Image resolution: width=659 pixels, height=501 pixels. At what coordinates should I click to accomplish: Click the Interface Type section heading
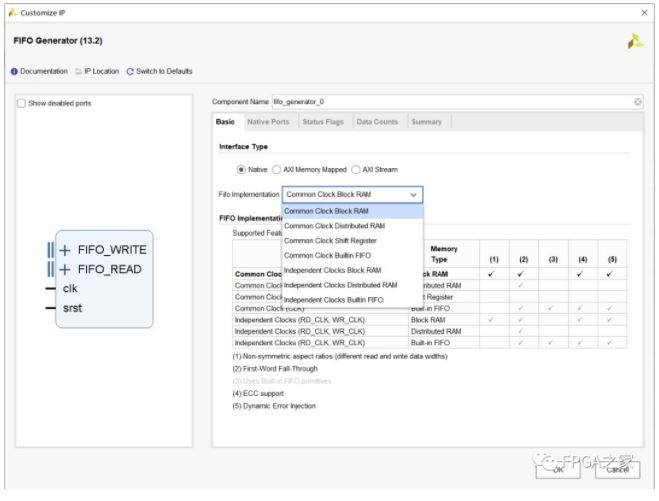pyautogui.click(x=243, y=147)
